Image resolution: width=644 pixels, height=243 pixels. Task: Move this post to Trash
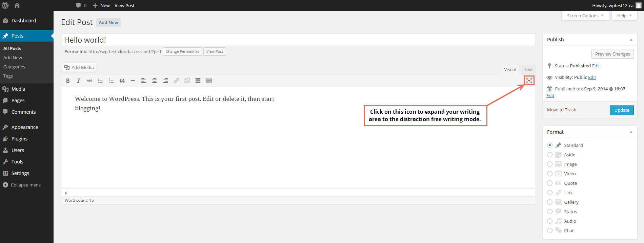click(x=561, y=110)
